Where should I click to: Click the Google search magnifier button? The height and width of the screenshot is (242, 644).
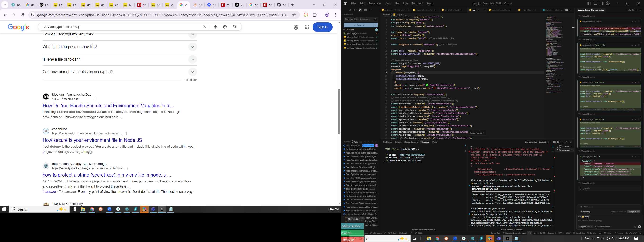(x=235, y=27)
